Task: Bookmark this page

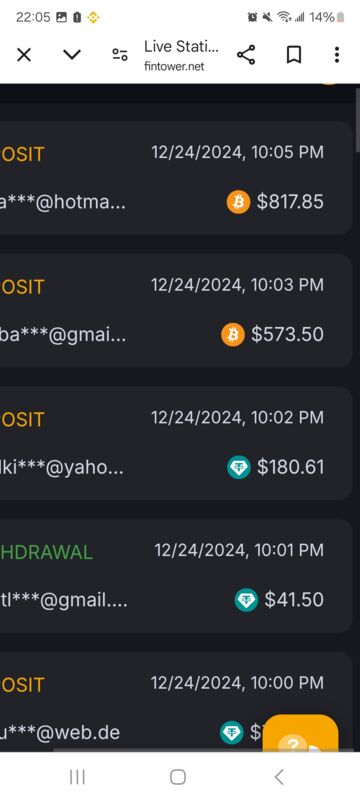Action: pyautogui.click(x=293, y=55)
